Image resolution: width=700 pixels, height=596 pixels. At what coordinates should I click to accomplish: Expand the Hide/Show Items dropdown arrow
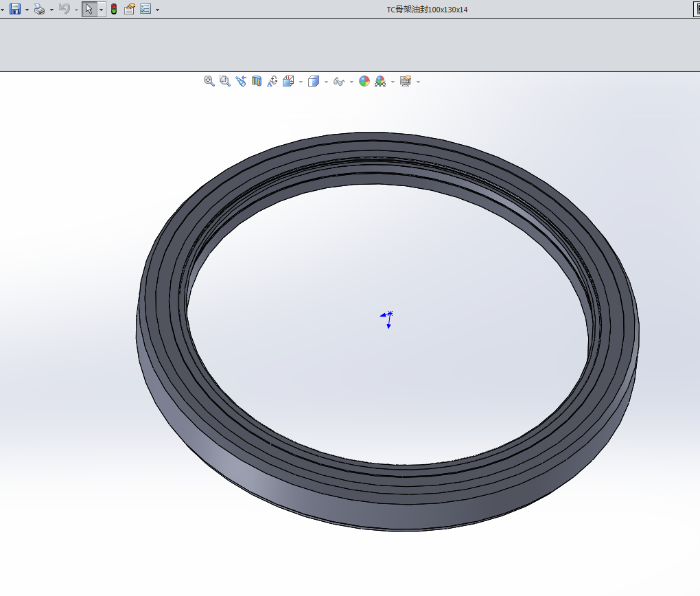[x=352, y=82]
